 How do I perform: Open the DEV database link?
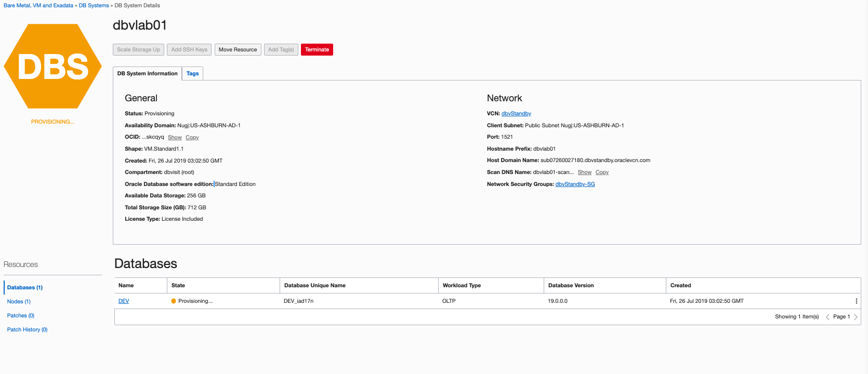[x=124, y=301]
